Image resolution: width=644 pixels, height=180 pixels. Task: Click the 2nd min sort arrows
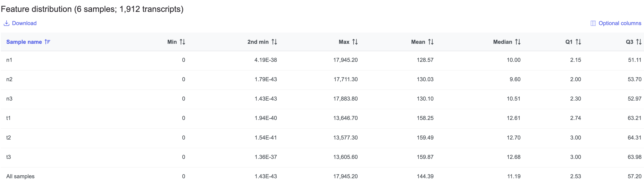point(274,42)
